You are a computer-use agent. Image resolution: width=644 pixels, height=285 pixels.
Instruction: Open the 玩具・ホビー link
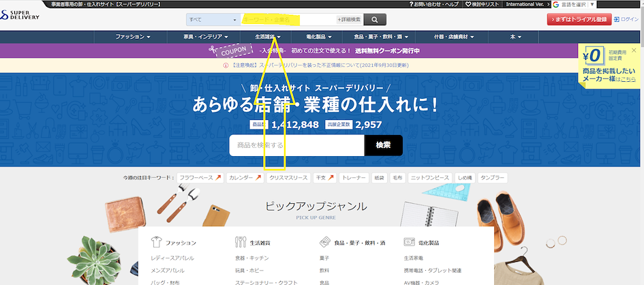(x=249, y=271)
